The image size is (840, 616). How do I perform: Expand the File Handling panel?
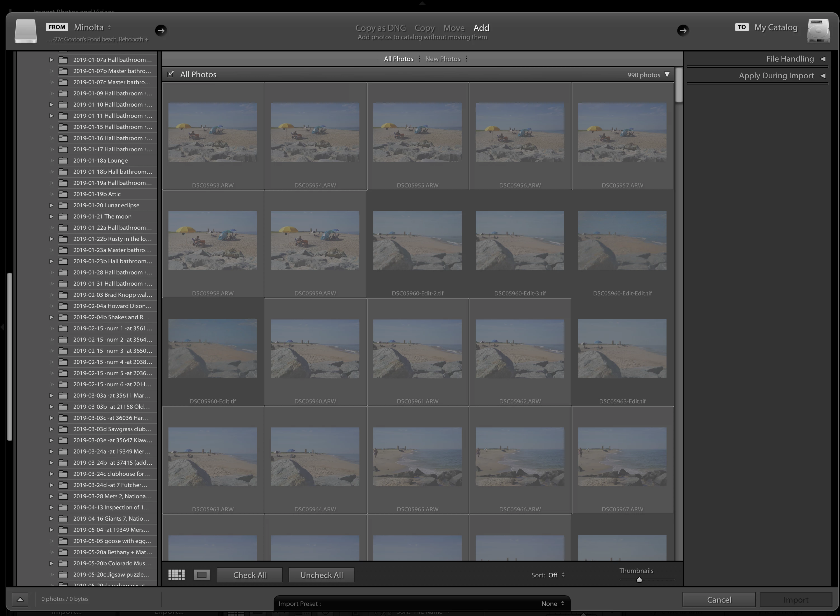tap(790, 58)
